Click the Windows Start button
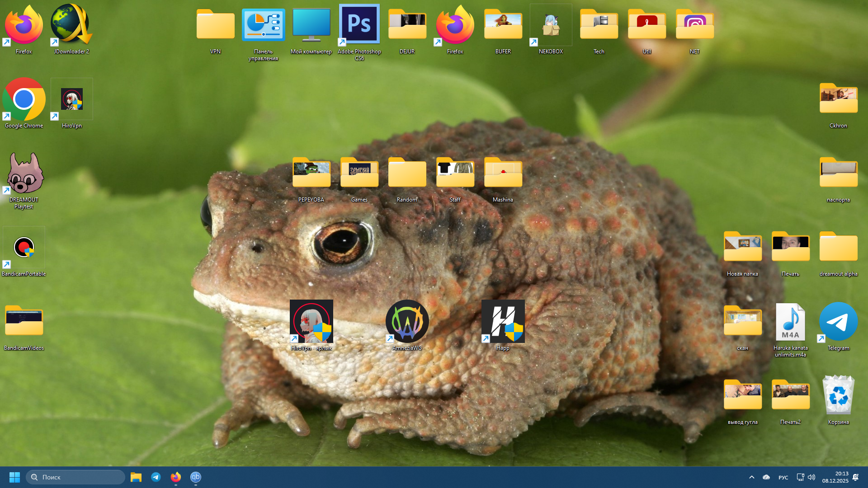The width and height of the screenshot is (868, 488). tap(14, 477)
